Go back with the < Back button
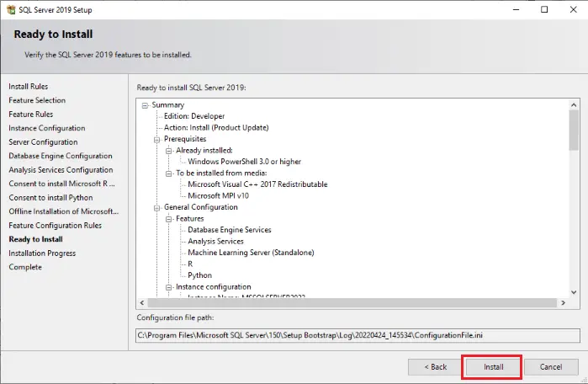This screenshot has width=588, height=384. [435, 366]
